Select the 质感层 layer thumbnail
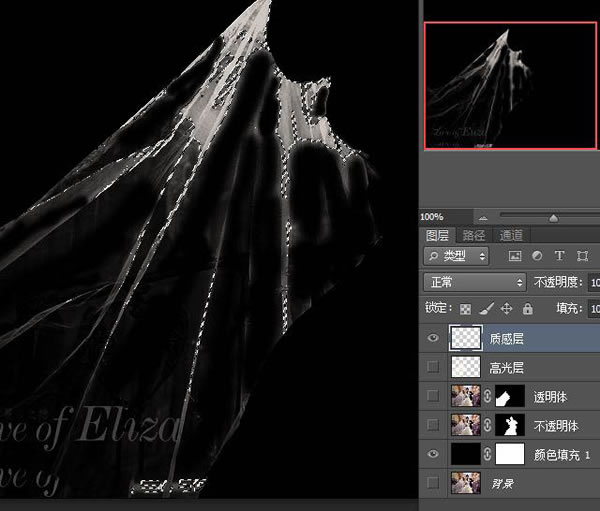 pos(466,338)
